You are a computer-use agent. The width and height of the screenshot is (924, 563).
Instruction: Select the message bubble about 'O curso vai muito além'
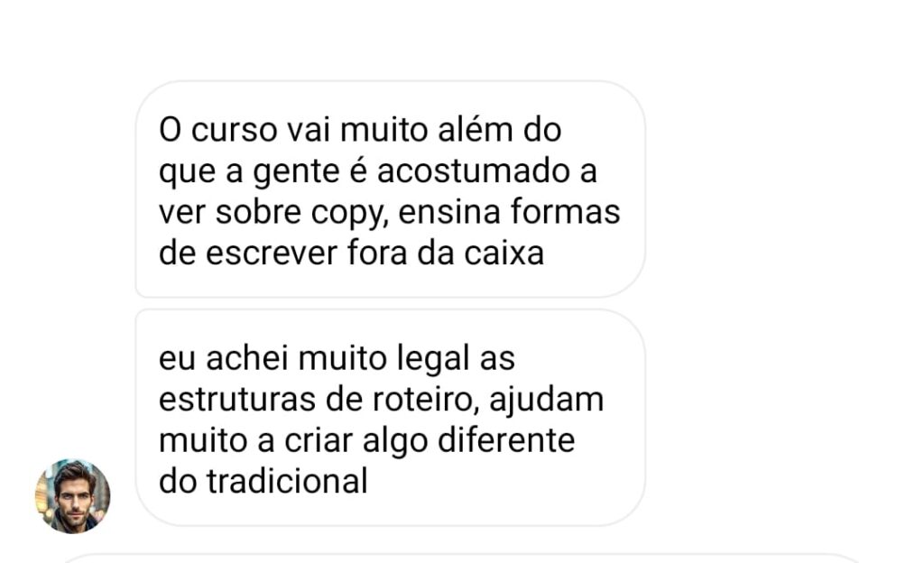(390, 189)
